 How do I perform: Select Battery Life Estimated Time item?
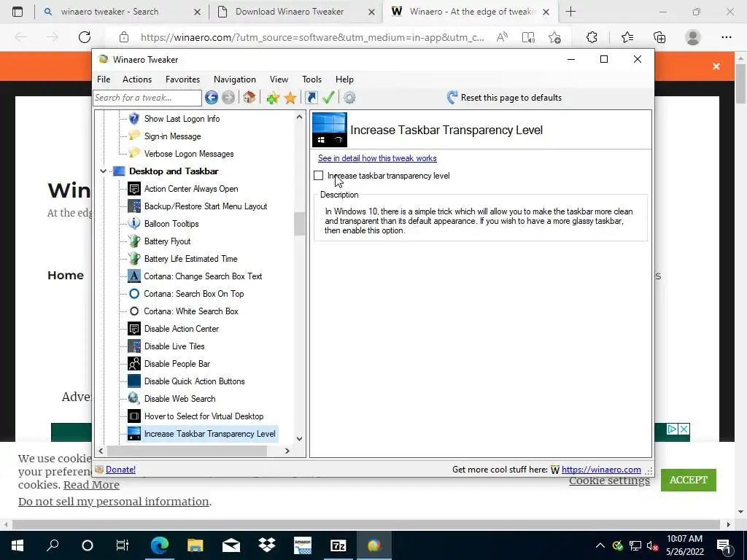pos(190,259)
